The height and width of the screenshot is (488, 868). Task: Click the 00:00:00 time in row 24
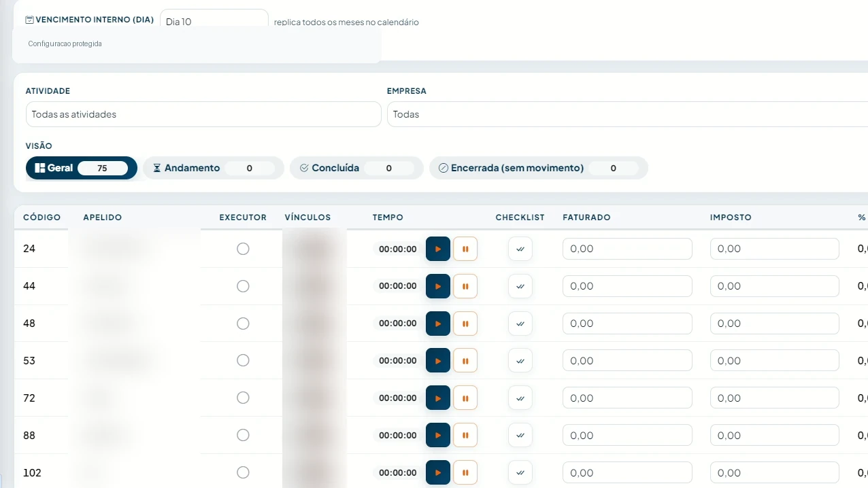(x=398, y=249)
